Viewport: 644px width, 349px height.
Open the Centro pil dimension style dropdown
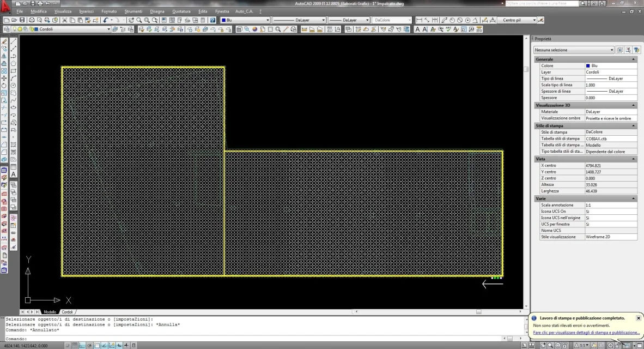534,20
